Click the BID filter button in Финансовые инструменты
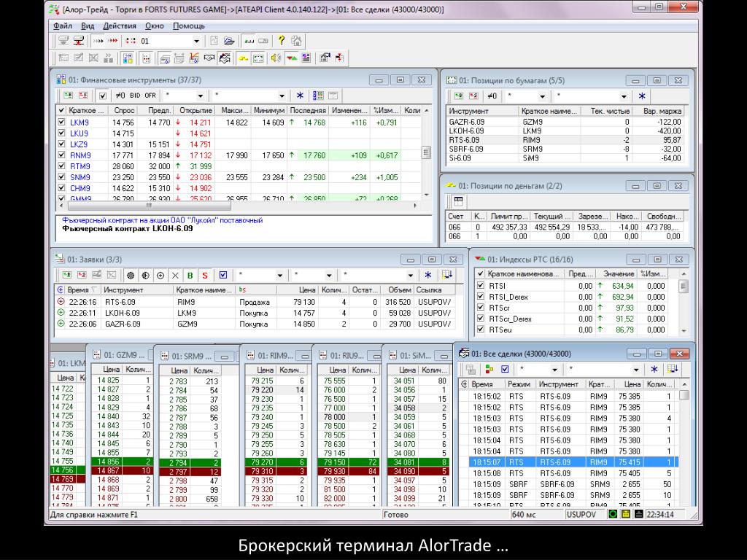 (135, 96)
